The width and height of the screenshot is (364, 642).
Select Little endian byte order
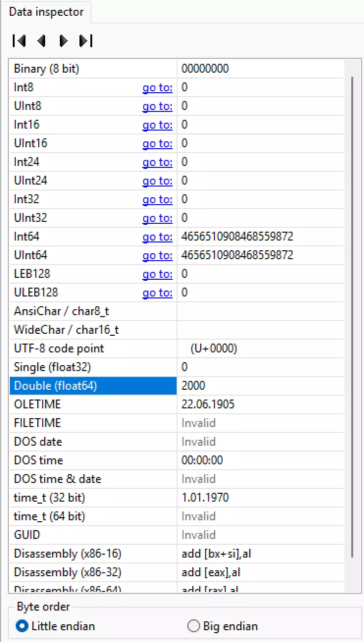pyautogui.click(x=22, y=626)
